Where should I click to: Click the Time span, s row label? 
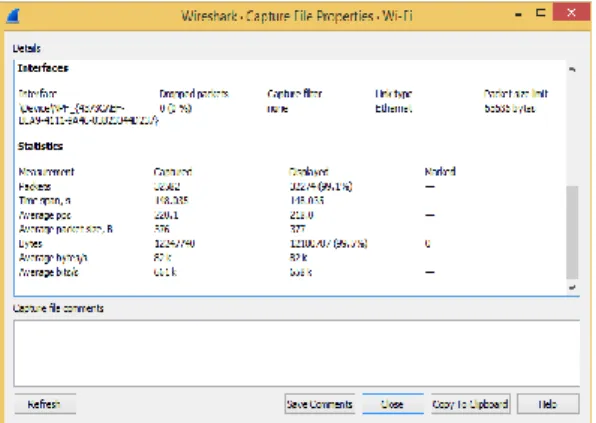(x=44, y=201)
